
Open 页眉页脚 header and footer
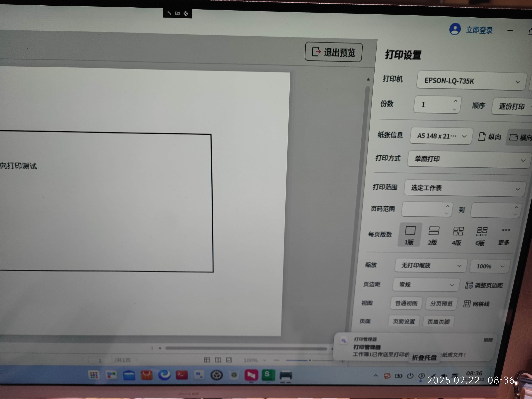pyautogui.click(x=439, y=322)
